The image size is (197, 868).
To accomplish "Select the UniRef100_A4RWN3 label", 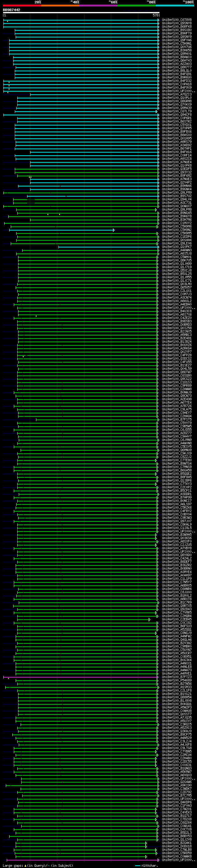I will pos(177,250).
